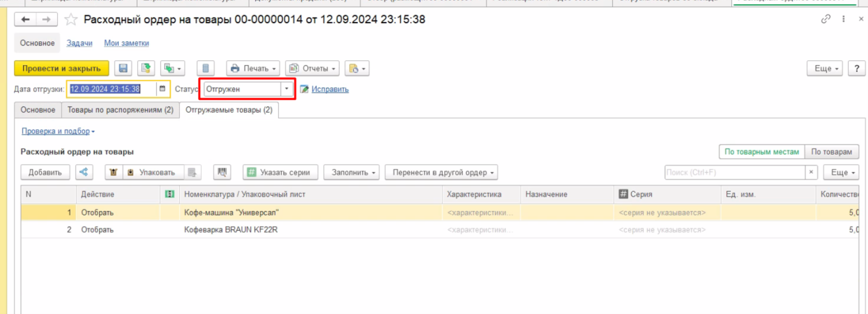Open the Печать dropdown menu

[253, 68]
